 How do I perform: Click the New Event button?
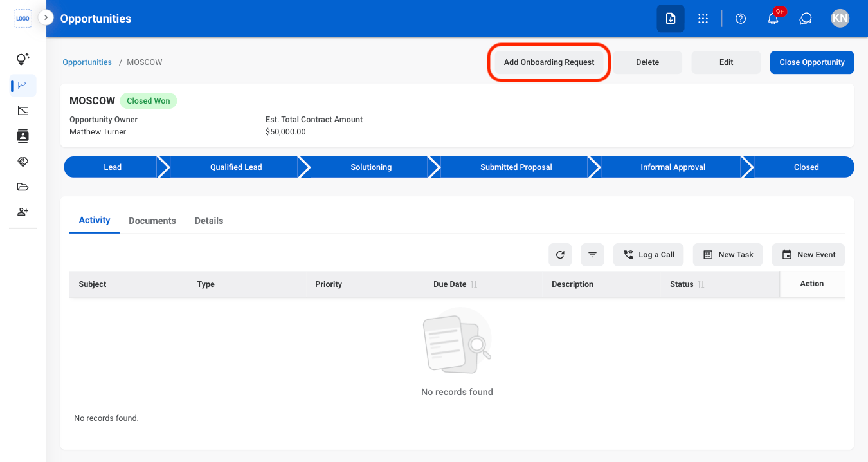click(808, 255)
